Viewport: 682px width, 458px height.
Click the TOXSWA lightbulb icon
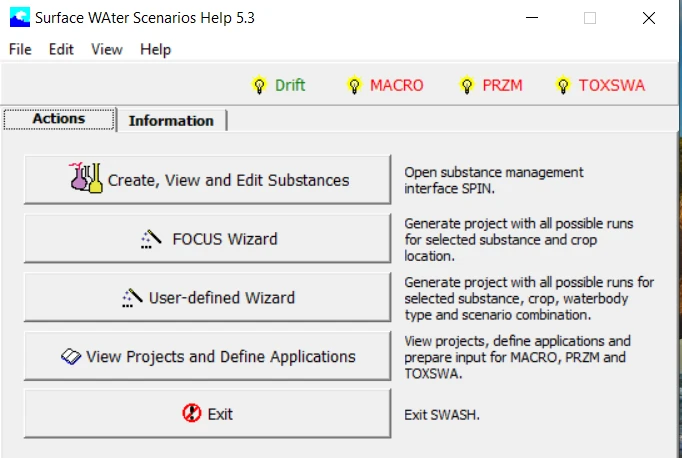tap(563, 86)
